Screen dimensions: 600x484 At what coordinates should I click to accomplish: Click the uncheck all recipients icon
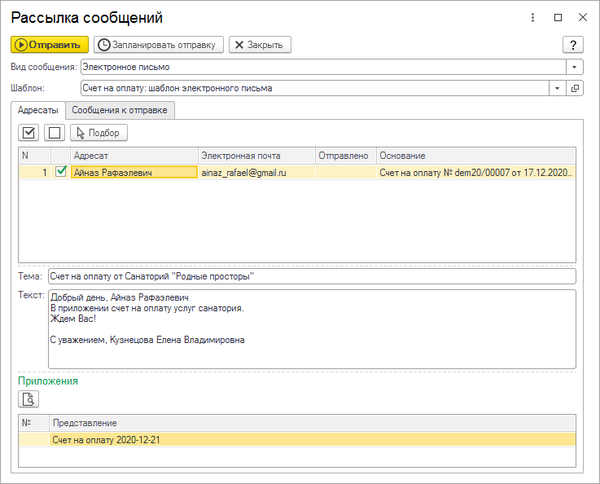coord(54,132)
